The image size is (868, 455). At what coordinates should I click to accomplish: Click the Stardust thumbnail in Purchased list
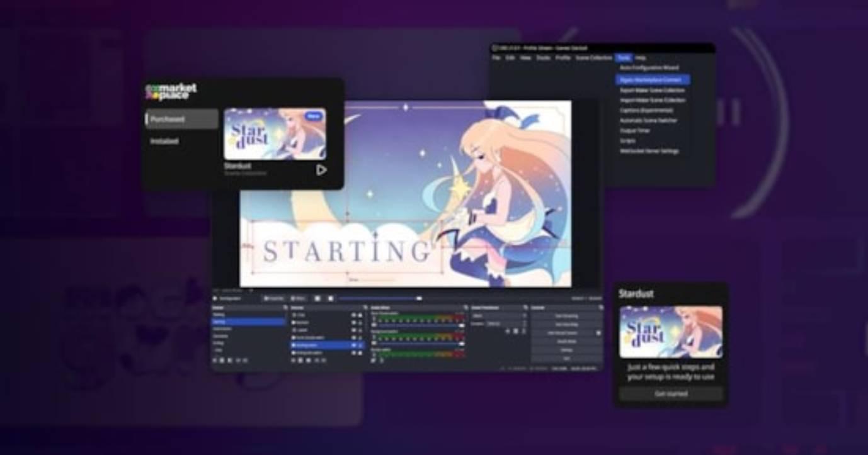[275, 133]
